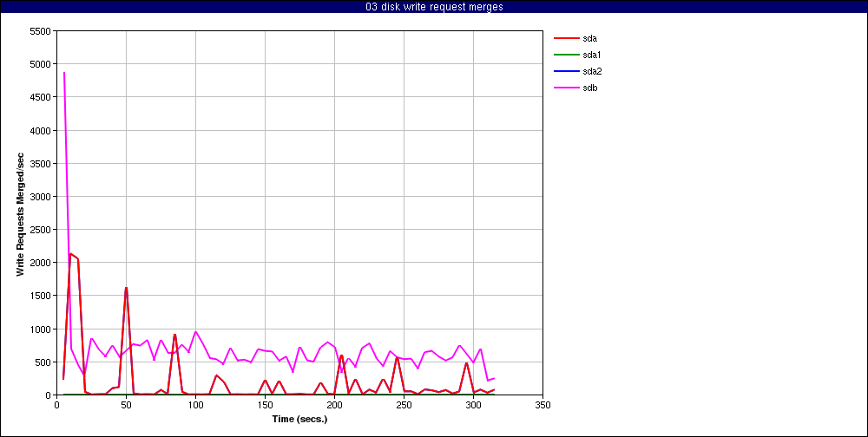Click the 350 x-axis tick label
This screenshot has width=868, height=437.
click(543, 405)
